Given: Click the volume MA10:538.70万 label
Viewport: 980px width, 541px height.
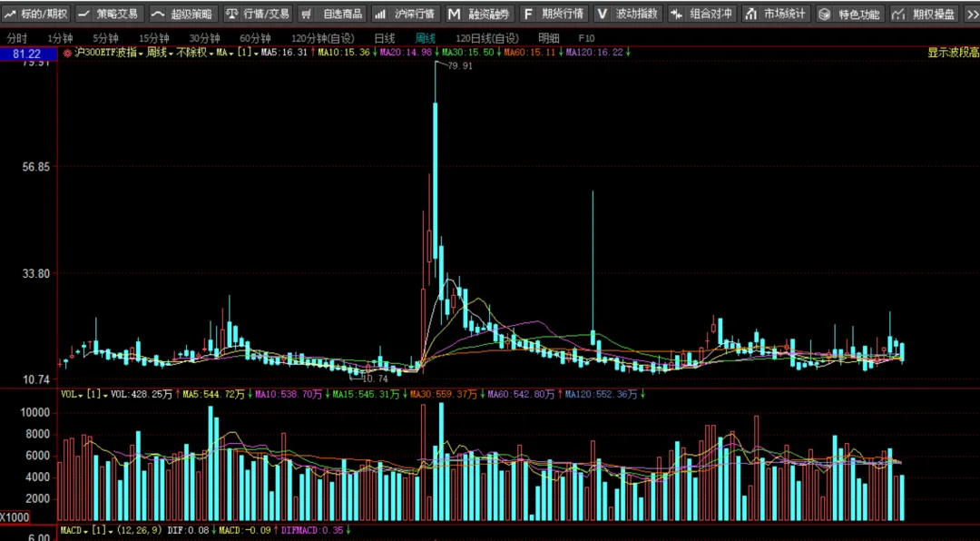Looking at the screenshot, I should click(289, 394).
